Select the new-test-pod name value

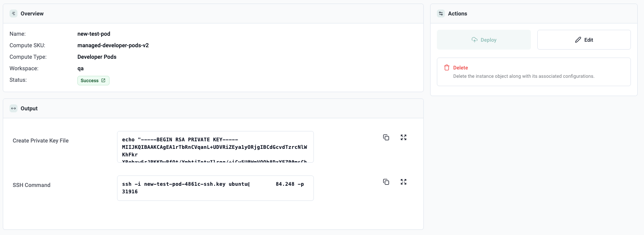(x=94, y=34)
